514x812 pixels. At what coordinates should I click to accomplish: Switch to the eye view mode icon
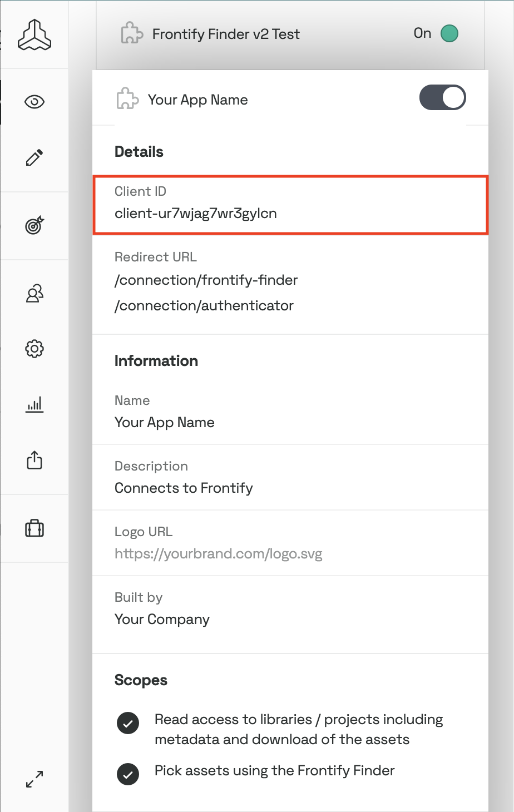click(34, 102)
